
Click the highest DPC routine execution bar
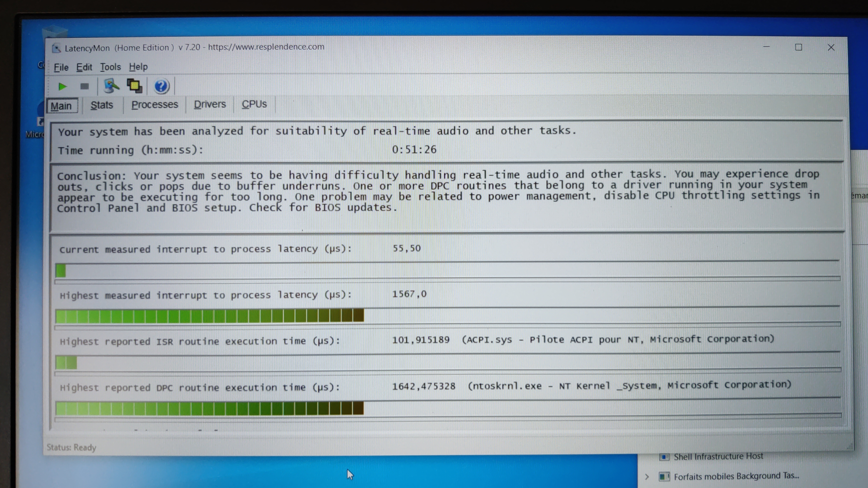tap(209, 408)
